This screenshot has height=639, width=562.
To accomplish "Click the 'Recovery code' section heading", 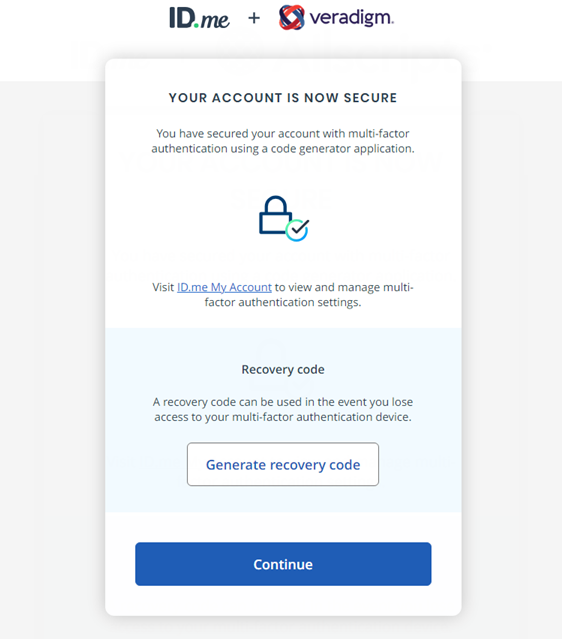I will [283, 369].
